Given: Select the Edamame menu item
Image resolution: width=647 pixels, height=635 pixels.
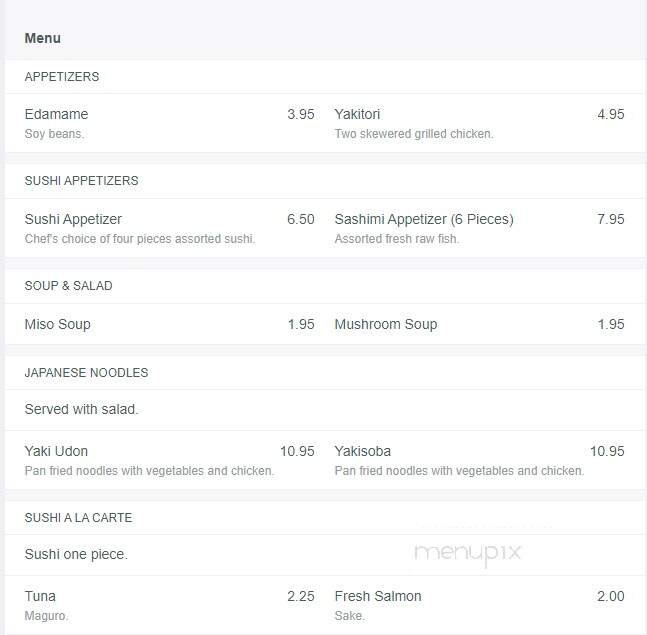Looking at the screenshot, I should (x=56, y=114).
